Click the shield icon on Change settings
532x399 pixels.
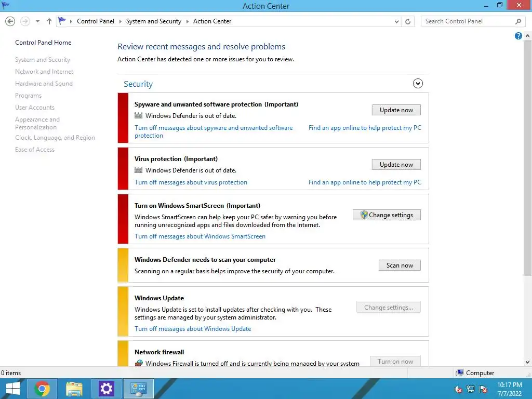[x=364, y=215]
